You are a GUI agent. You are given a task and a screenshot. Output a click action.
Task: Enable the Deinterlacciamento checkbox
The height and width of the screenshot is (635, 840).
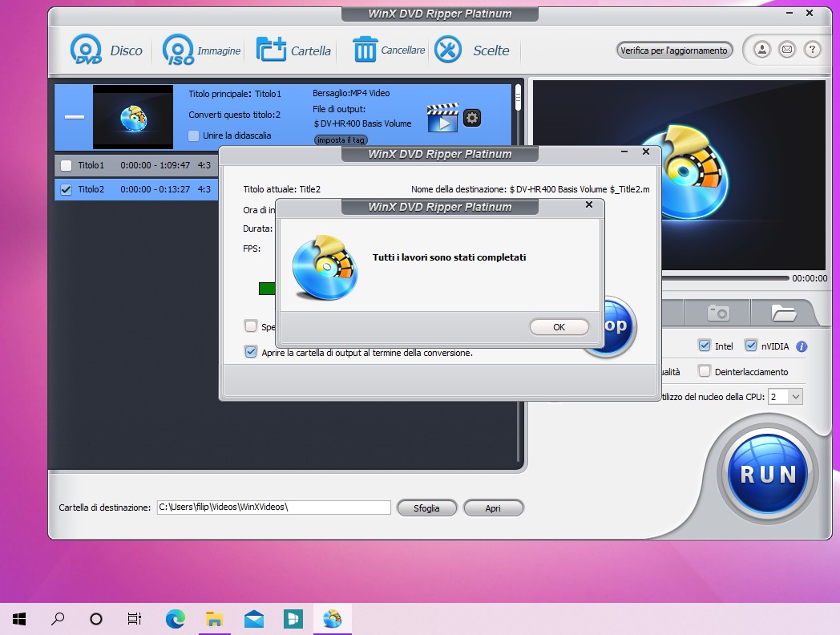coord(705,371)
